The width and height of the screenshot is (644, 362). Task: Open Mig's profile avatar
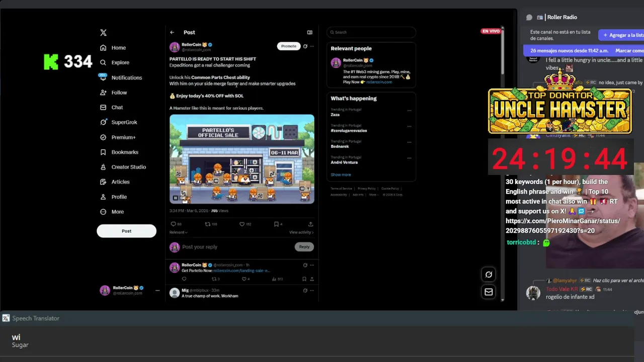coord(174,293)
